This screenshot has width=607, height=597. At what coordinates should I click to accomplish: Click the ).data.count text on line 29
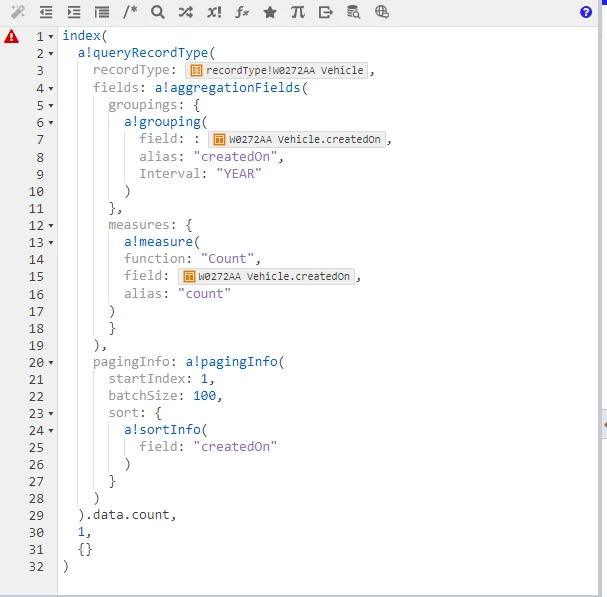pos(124,515)
